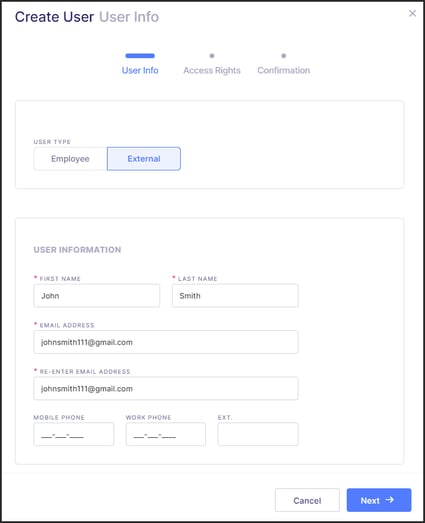Focus the Last Name field containing Smith
425x523 pixels.
coord(235,296)
